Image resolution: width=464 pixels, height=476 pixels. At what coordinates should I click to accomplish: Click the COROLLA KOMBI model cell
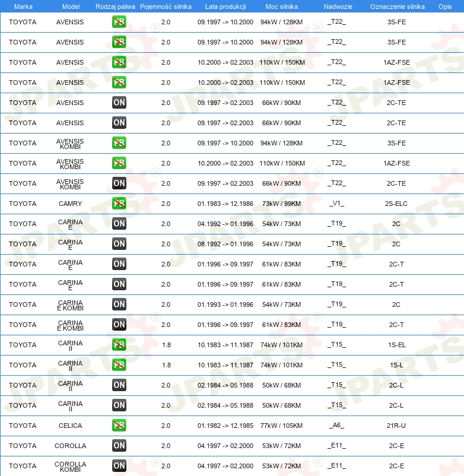tap(71, 467)
